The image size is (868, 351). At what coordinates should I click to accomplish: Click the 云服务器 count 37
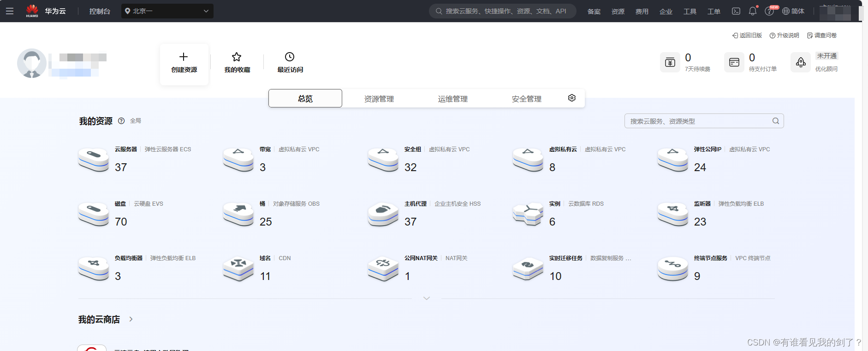point(121,167)
